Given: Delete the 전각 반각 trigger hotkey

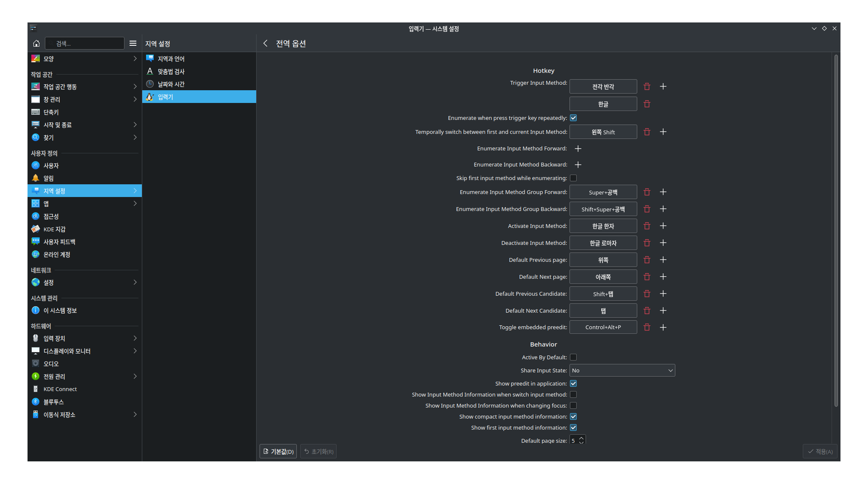Looking at the screenshot, I should click(x=647, y=86).
